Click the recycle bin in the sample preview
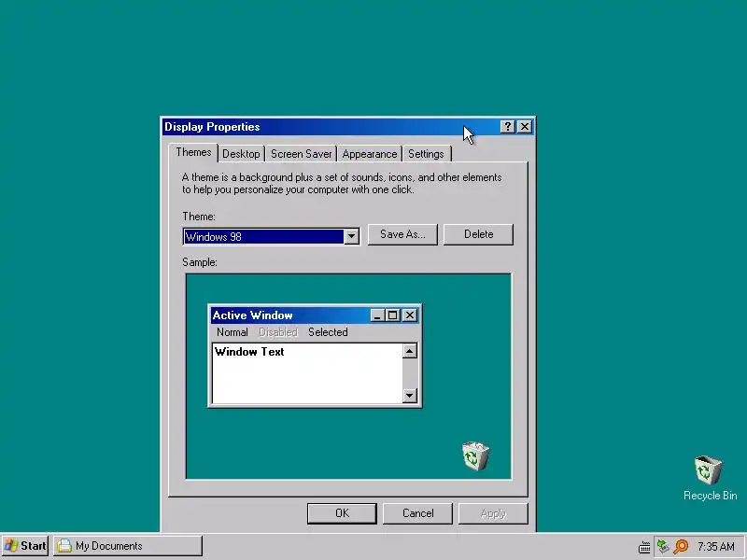Viewport: 747px width, 560px height. (x=475, y=455)
